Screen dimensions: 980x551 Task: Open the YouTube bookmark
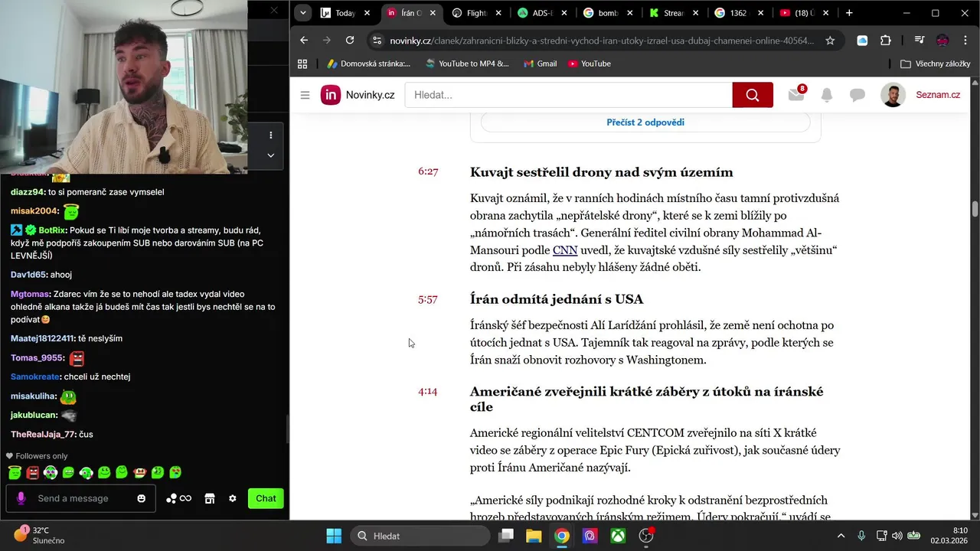590,64
